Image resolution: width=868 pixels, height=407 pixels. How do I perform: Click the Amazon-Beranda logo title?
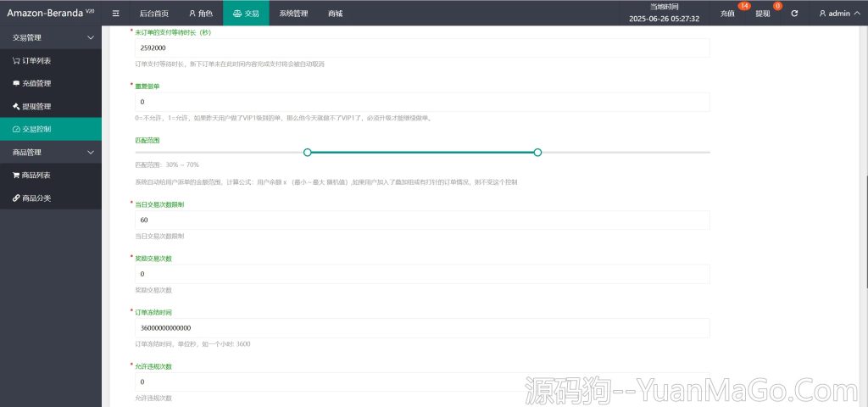point(50,13)
